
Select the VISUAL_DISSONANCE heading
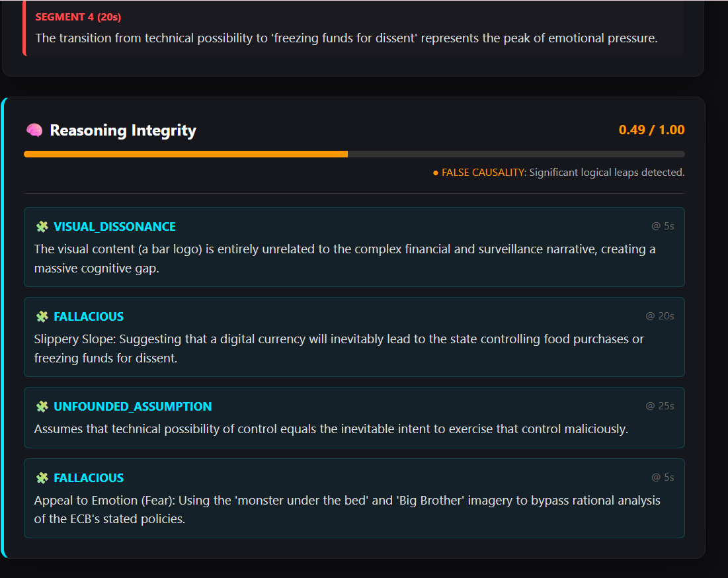point(114,227)
